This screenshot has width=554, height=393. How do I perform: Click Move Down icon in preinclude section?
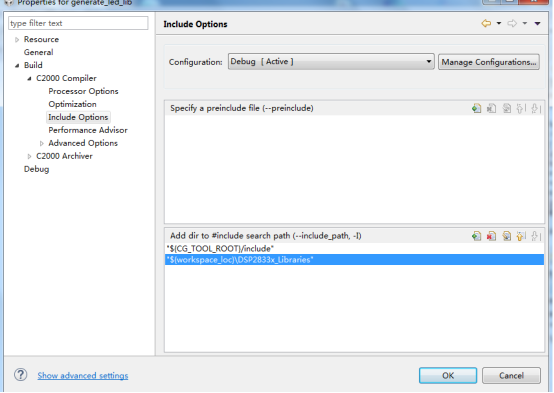click(536, 108)
